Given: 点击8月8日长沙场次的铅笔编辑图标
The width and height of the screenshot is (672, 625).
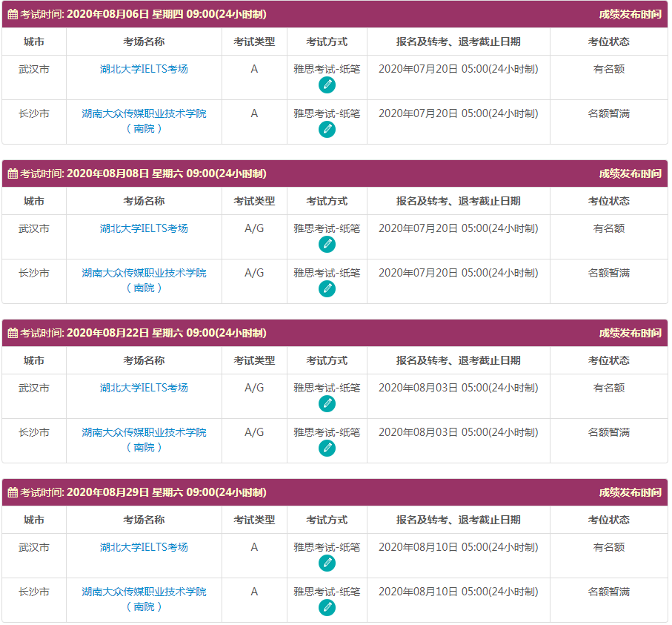Looking at the screenshot, I should 326,288.
